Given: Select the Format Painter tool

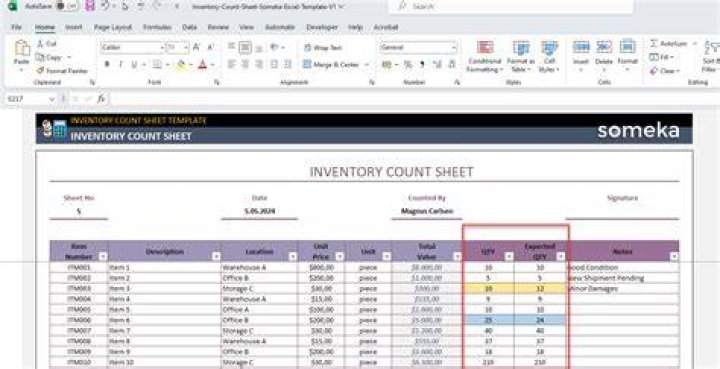Looking at the screenshot, I should tap(62, 71).
